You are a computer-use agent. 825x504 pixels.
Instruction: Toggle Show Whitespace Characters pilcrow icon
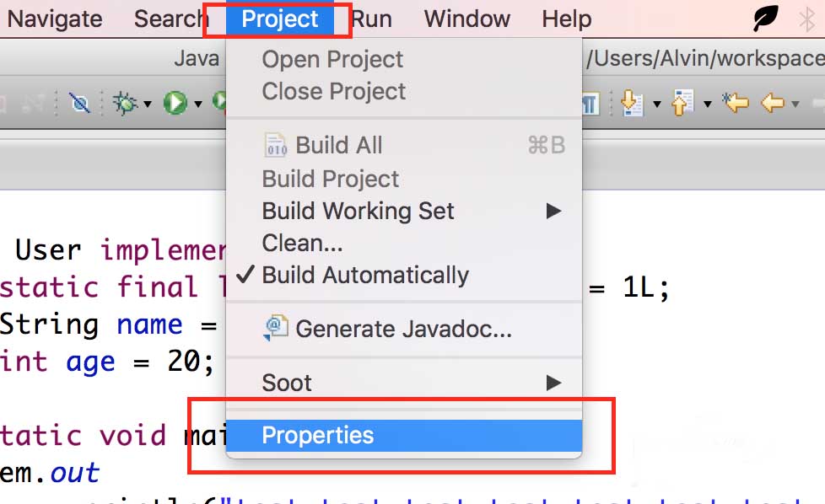coord(590,104)
